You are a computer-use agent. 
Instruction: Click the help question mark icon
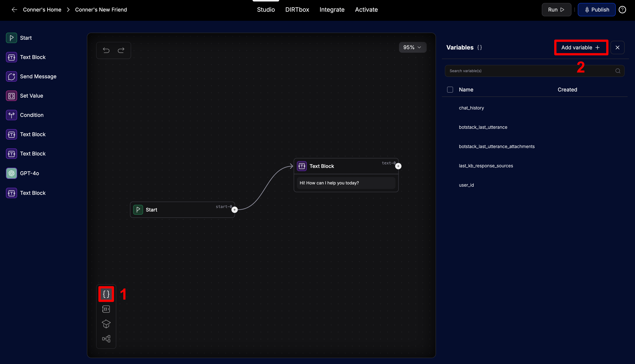click(x=622, y=10)
